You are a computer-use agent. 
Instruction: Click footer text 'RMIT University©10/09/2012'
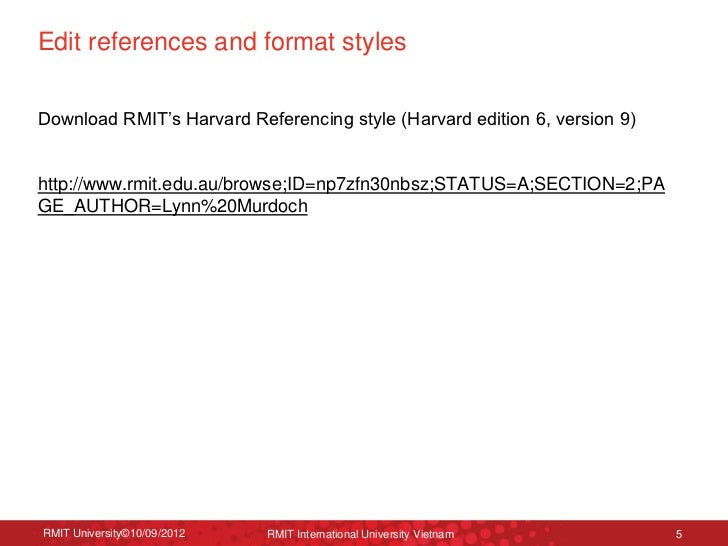point(114,533)
